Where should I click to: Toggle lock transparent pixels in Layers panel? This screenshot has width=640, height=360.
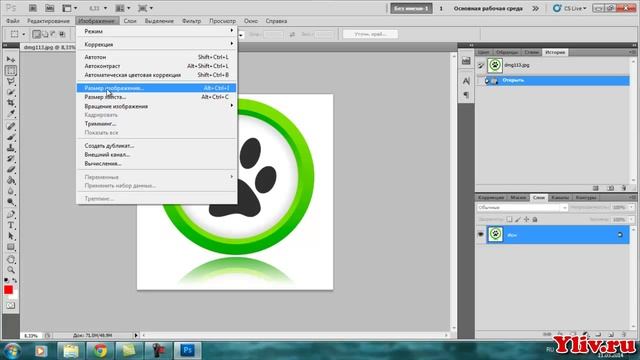pyautogui.click(x=509, y=219)
